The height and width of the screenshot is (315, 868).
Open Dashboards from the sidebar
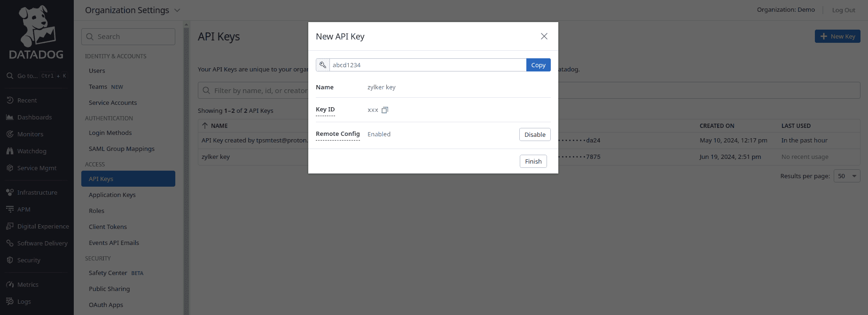click(34, 117)
